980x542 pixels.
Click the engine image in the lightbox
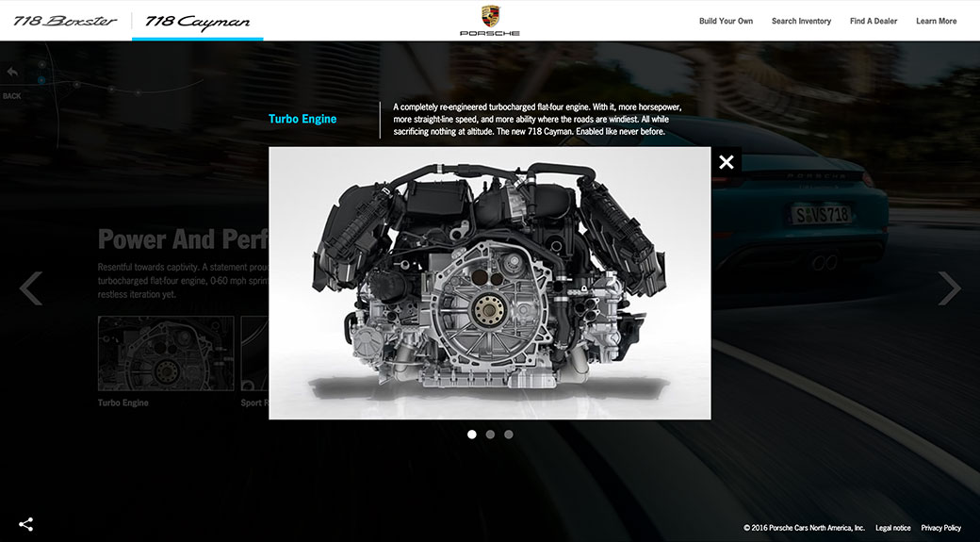(489, 283)
